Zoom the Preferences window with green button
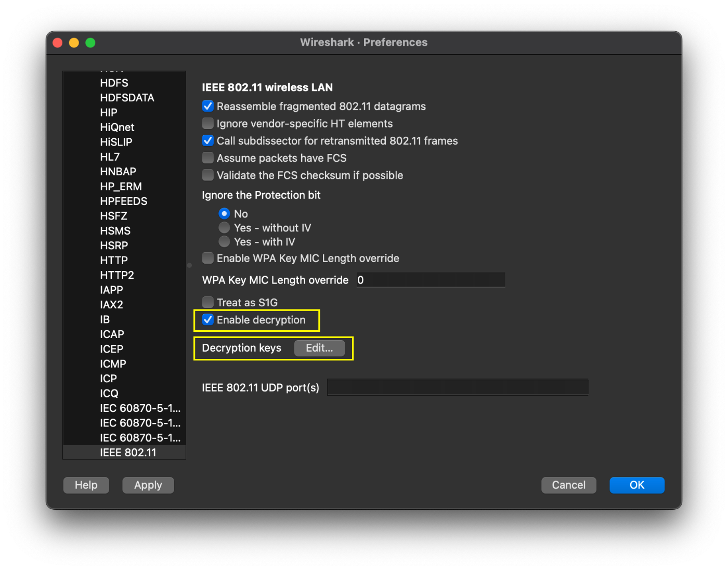Image resolution: width=728 pixels, height=570 pixels. coord(90,43)
